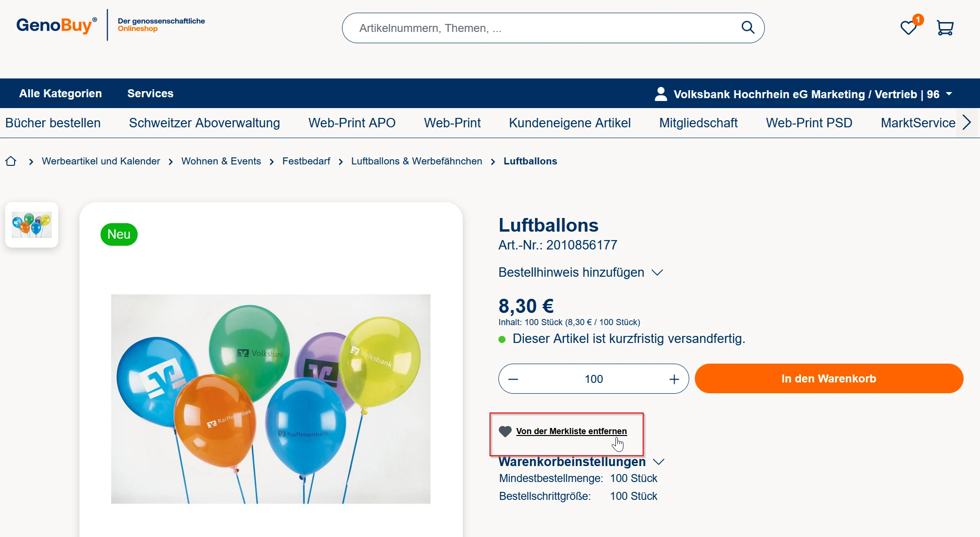Go to home via breadcrumb house icon
Screen dimensions: 980x537
(11, 161)
